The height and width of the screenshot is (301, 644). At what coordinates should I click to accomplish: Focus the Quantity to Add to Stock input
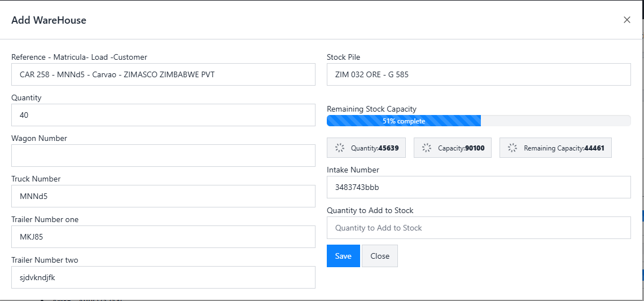[x=478, y=228]
